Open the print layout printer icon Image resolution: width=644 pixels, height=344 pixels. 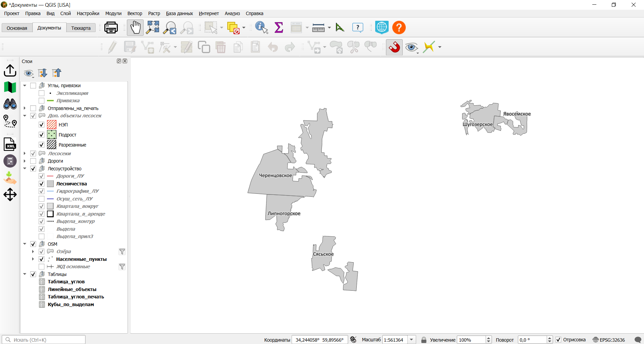[111, 27]
